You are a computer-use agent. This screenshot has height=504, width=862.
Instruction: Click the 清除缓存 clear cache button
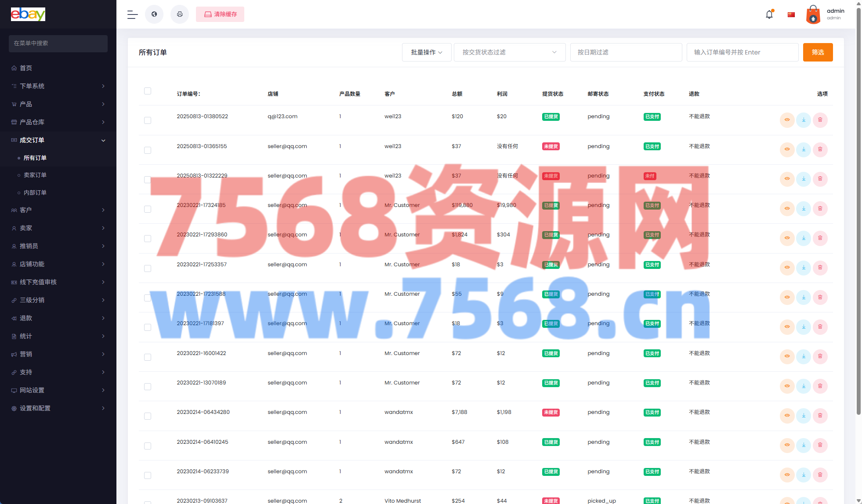coord(220,15)
